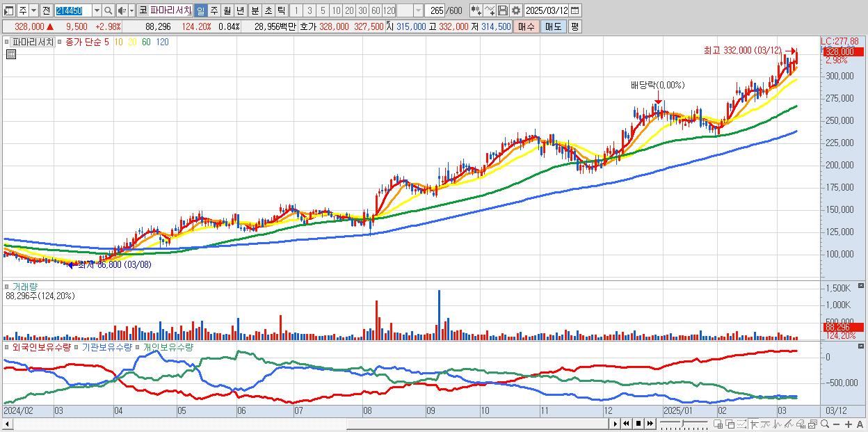Screen dimensions: 868x432
Task: Click the add candle indicator icon
Action: point(476,10)
